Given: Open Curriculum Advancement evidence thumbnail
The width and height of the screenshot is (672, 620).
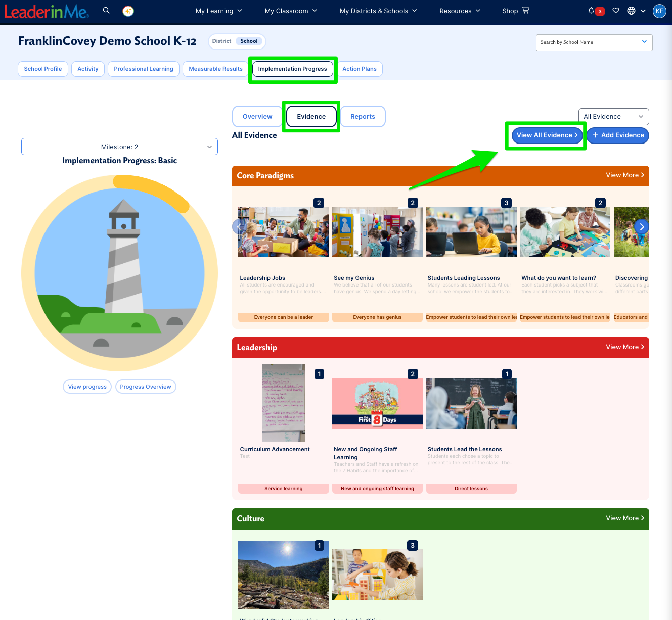Looking at the screenshot, I should point(284,403).
